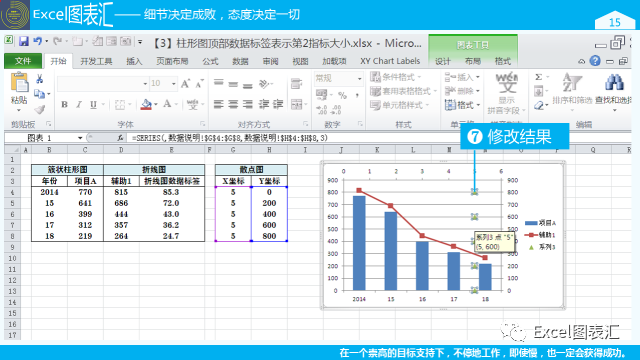Open the number format dropdown

(359, 78)
